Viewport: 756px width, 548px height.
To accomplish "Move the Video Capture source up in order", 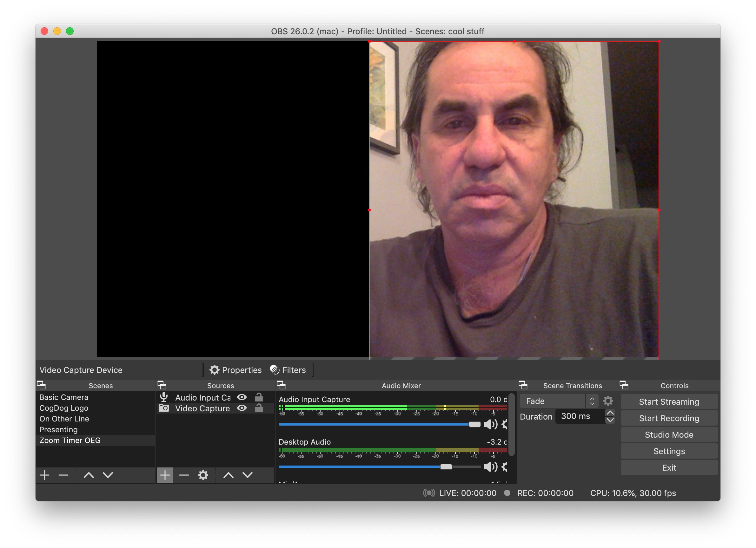I will (228, 475).
